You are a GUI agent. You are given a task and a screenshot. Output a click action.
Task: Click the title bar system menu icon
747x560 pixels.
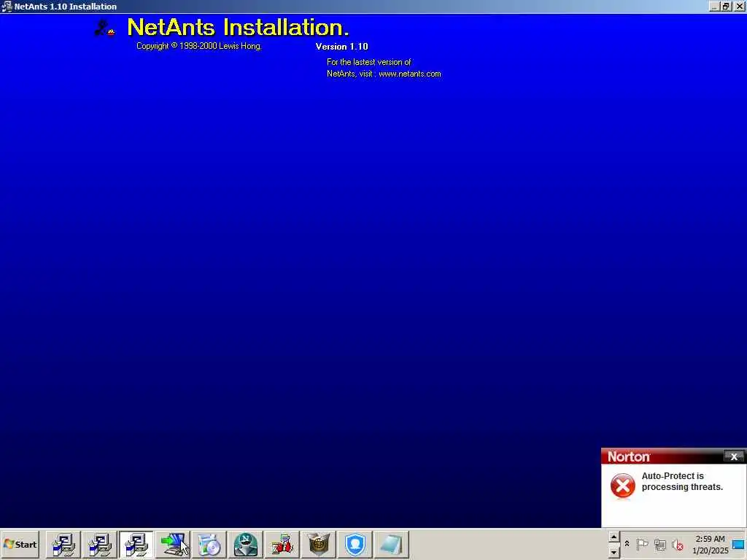pos(7,6)
